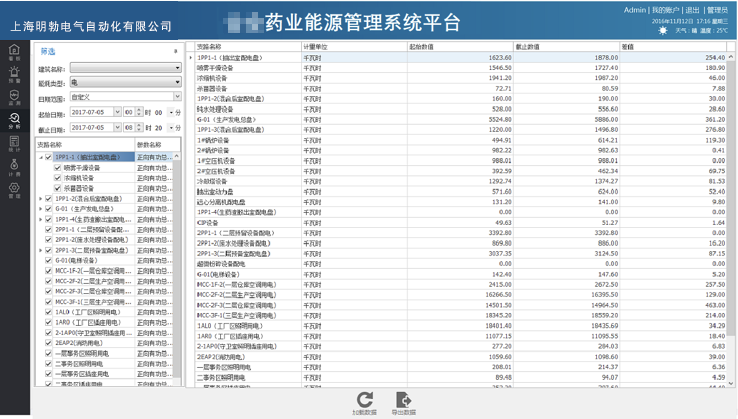This screenshot has width=738, height=419.
Task: Toggle the 2EAP2(消防用电) checkbox
Action: click(49, 342)
